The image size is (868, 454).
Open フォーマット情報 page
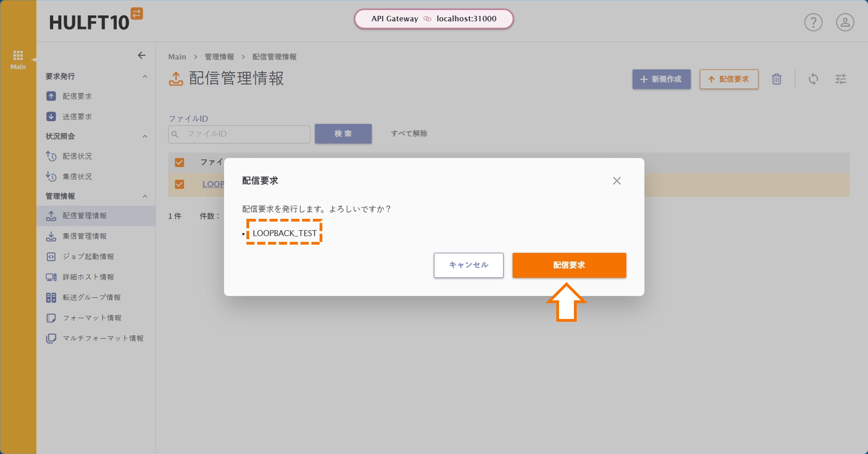coord(92,318)
